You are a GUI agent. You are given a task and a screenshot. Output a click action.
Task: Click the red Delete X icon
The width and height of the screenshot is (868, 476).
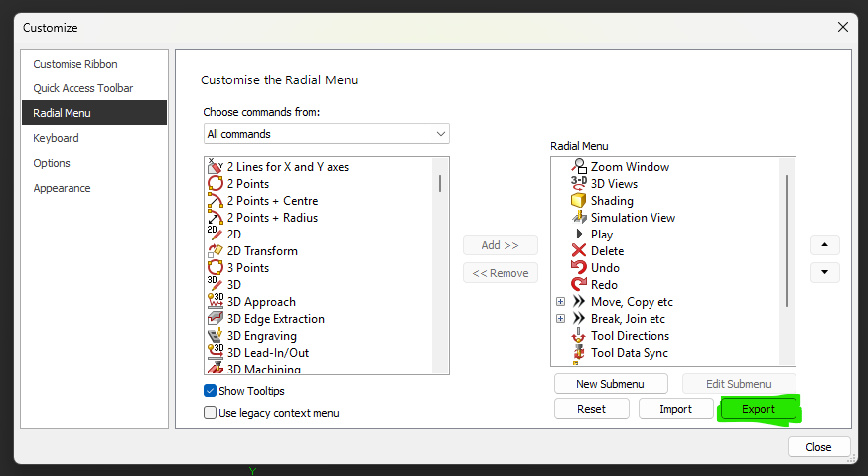click(x=579, y=251)
